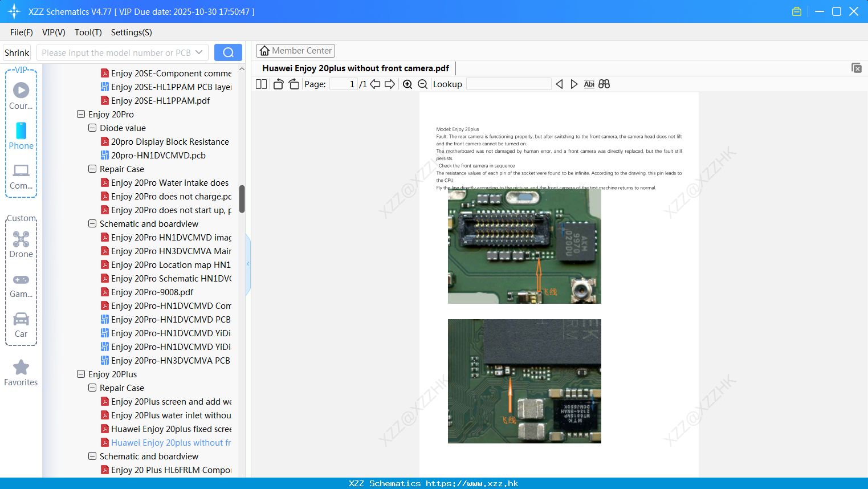Open the Favorites star
This screenshot has height=489, width=868.
[x=21, y=373]
